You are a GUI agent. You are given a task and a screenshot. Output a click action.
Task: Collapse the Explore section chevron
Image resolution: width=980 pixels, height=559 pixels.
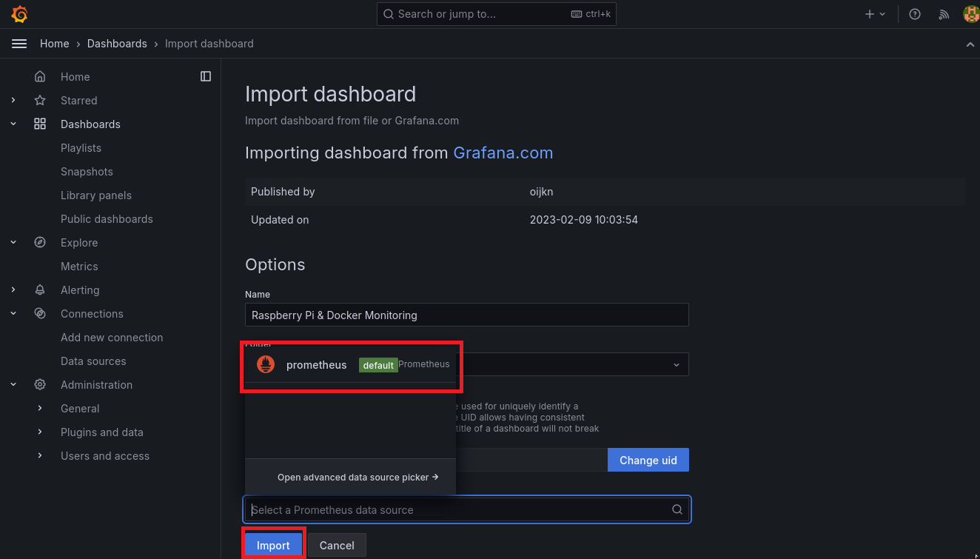pos(13,243)
